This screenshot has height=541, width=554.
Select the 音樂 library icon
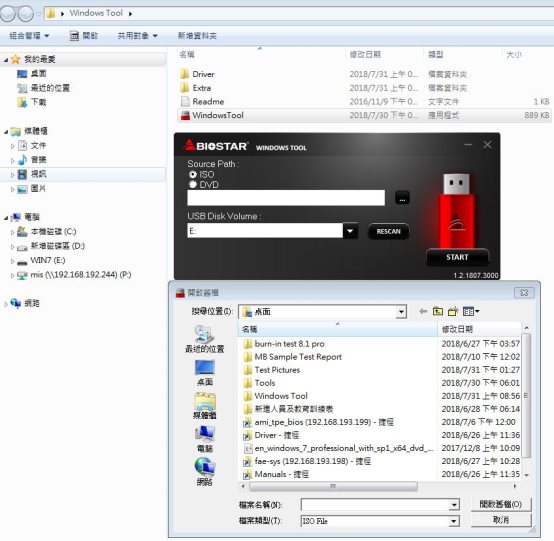pyautogui.click(x=22, y=160)
